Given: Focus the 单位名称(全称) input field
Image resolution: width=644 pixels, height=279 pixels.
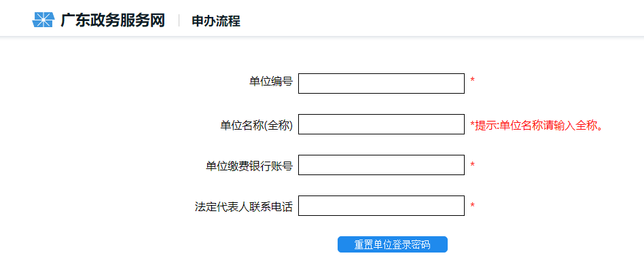Looking at the screenshot, I should 381,124.
